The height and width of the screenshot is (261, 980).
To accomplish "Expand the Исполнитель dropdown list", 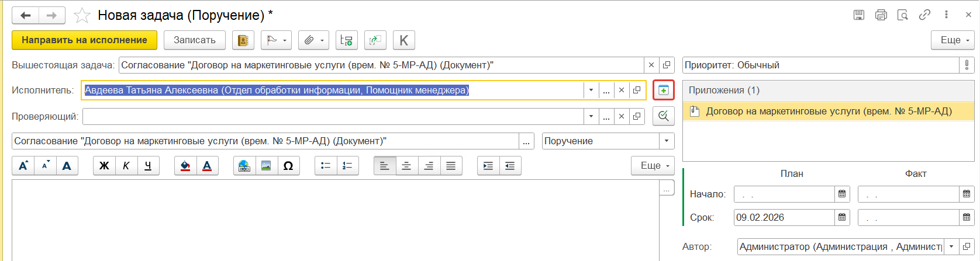I will 591,91.
